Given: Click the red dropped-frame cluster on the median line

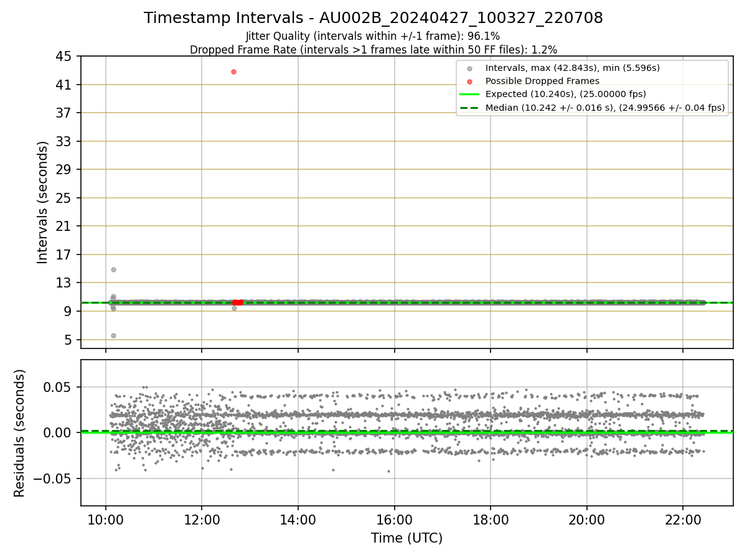Looking at the screenshot, I should click(x=238, y=302).
